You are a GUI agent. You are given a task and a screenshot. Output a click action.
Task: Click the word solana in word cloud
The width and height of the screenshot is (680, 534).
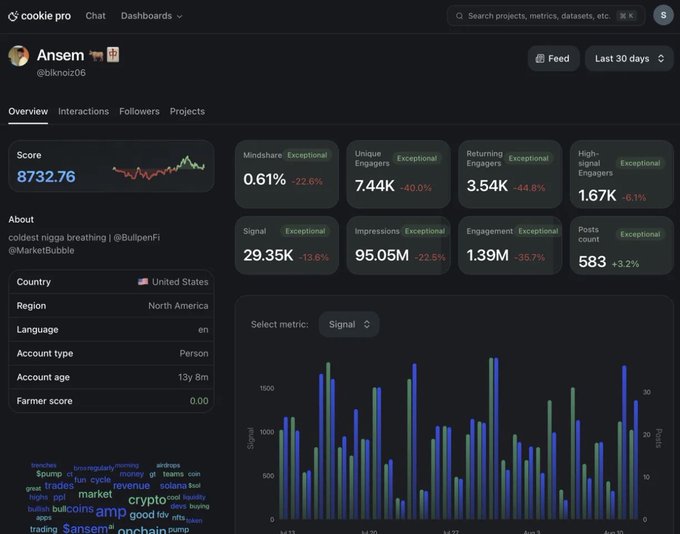(x=173, y=486)
